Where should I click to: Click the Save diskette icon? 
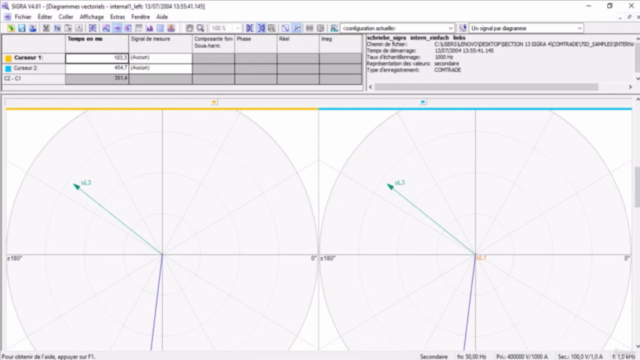coord(22,28)
